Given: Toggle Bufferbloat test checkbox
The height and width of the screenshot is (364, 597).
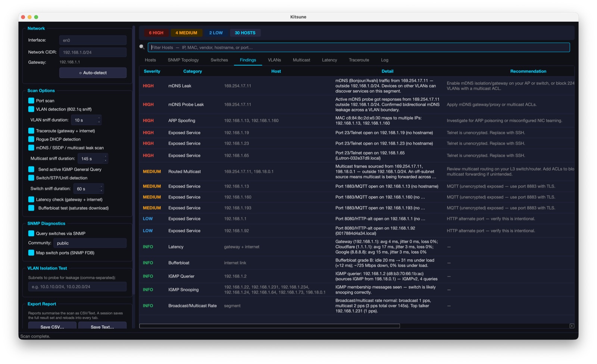Looking at the screenshot, I should 31,208.
